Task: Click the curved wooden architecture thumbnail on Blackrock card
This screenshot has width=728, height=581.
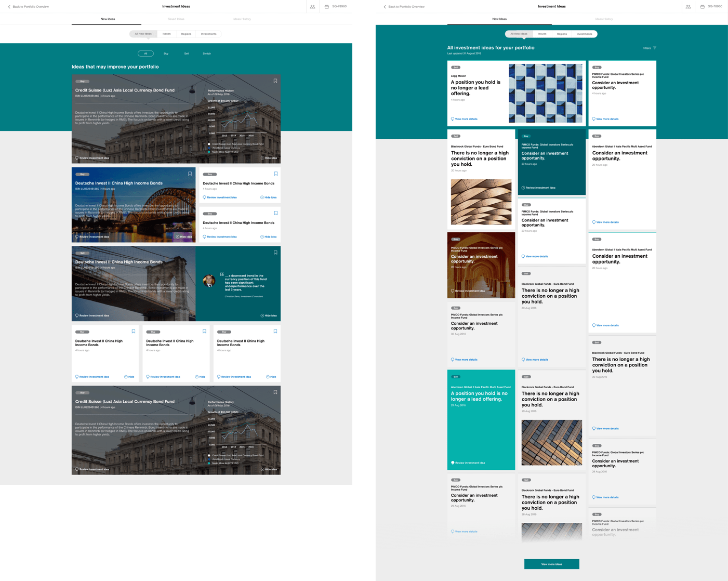Action: click(481, 202)
